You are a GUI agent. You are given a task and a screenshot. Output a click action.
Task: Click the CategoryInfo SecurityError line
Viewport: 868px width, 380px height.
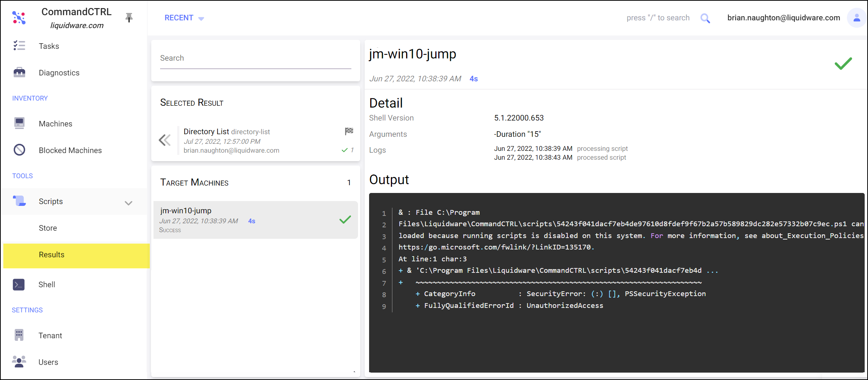coord(560,294)
